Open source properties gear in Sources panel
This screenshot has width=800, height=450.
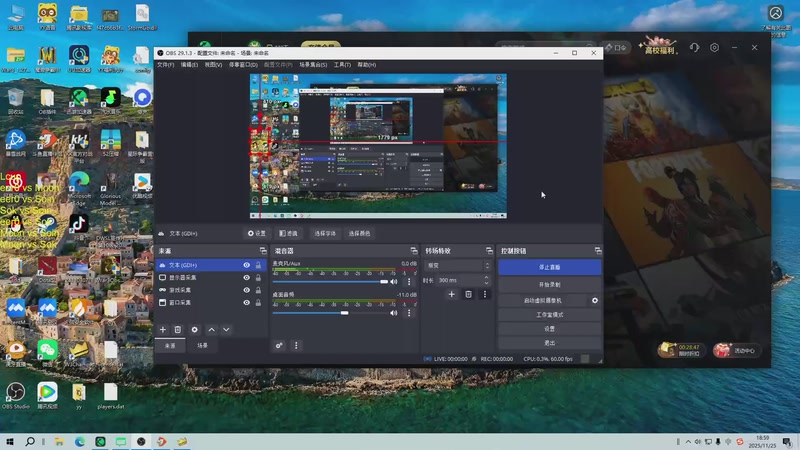pyautogui.click(x=194, y=330)
